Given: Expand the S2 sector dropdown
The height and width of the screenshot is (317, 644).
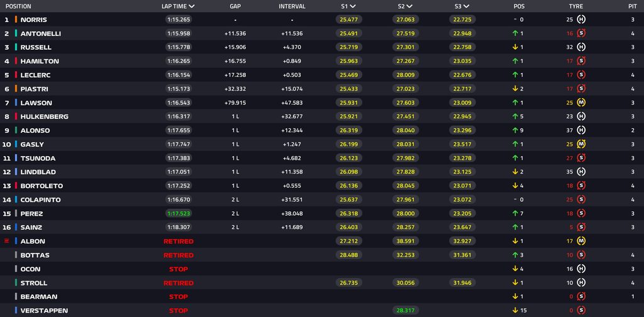Looking at the screenshot, I should click(x=405, y=6).
